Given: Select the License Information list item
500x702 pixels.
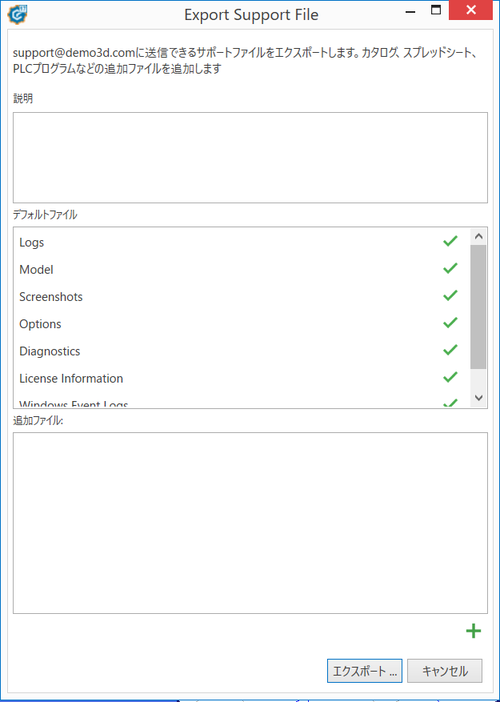Looking at the screenshot, I should [239, 378].
